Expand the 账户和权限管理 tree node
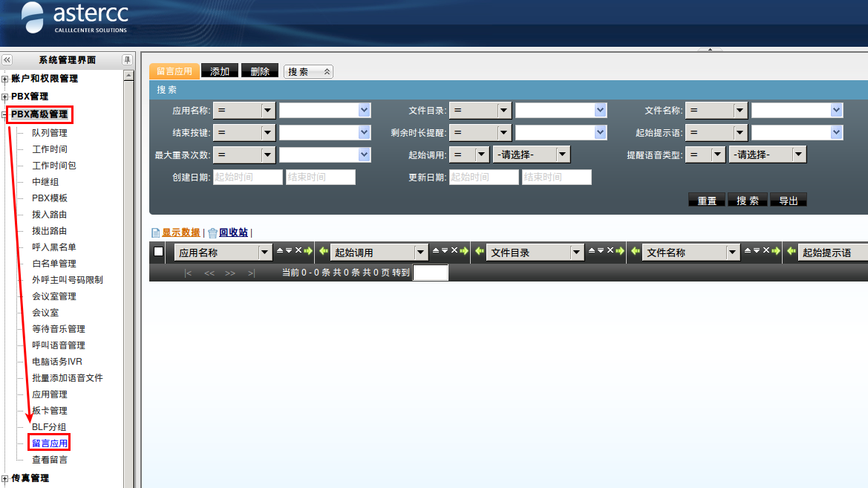 (x=5, y=79)
